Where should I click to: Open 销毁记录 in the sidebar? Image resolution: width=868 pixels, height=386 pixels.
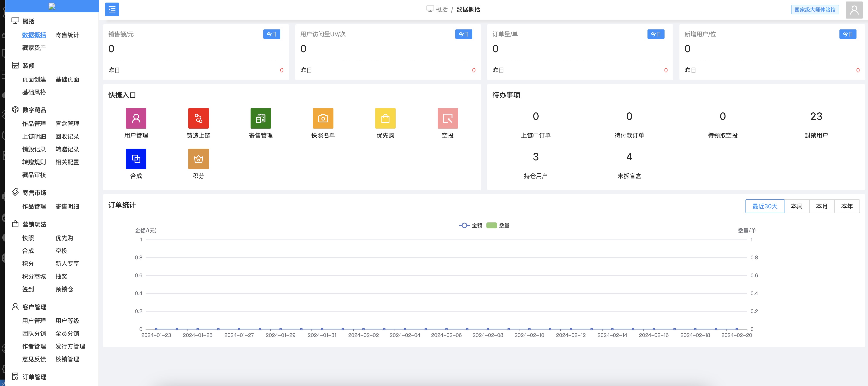click(x=34, y=149)
